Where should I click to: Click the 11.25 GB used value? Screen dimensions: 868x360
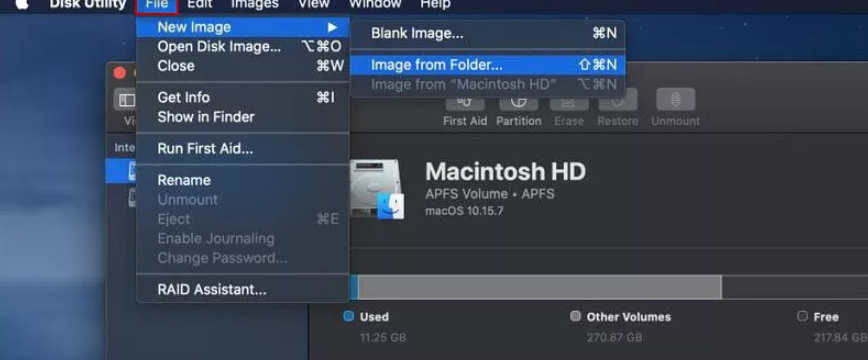(x=383, y=337)
